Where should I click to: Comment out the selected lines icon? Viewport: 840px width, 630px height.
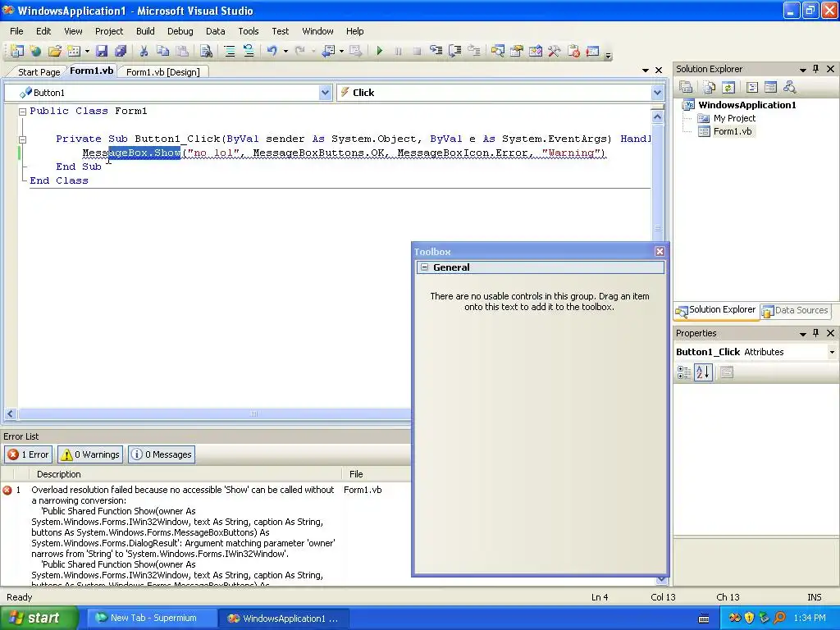(230, 51)
